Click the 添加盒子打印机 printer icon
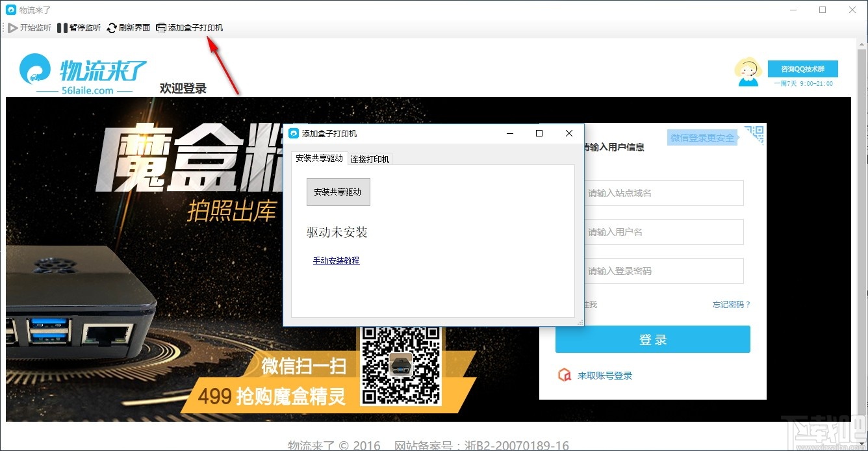This screenshot has width=868, height=451. [x=161, y=28]
